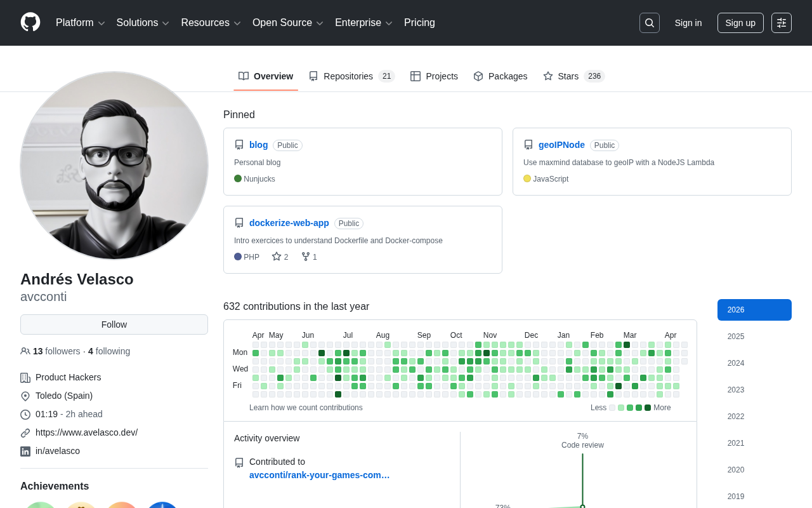The width and height of the screenshot is (812, 508).
Task: Open the avelasco.dev website link
Action: point(86,432)
